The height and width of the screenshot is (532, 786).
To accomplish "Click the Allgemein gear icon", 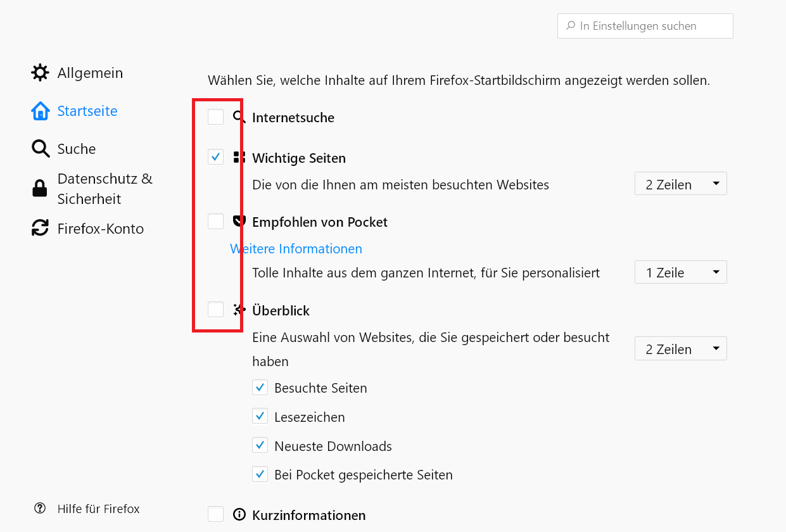I will [x=40, y=73].
